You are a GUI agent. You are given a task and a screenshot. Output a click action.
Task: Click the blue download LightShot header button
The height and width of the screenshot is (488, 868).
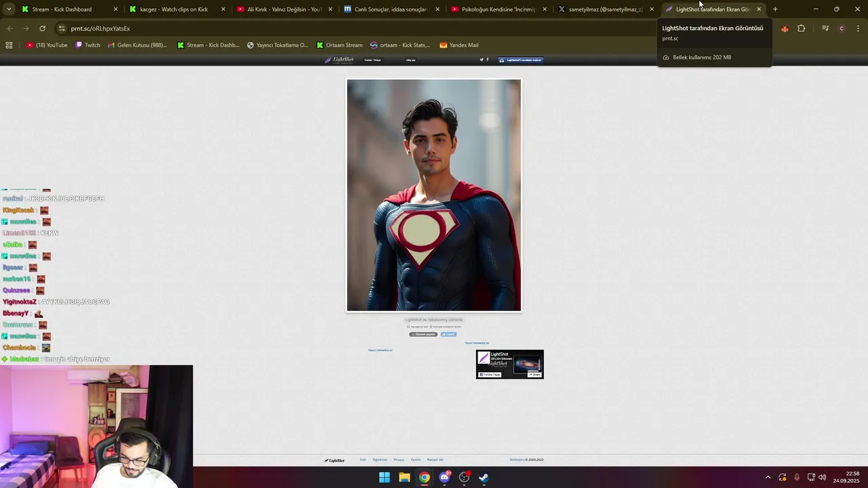(x=521, y=60)
